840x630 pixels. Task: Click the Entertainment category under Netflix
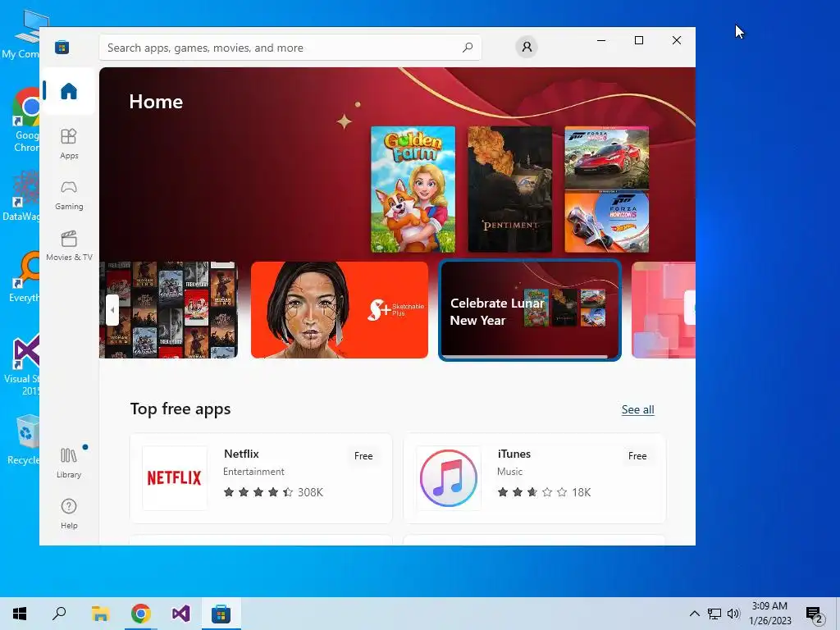click(x=253, y=472)
